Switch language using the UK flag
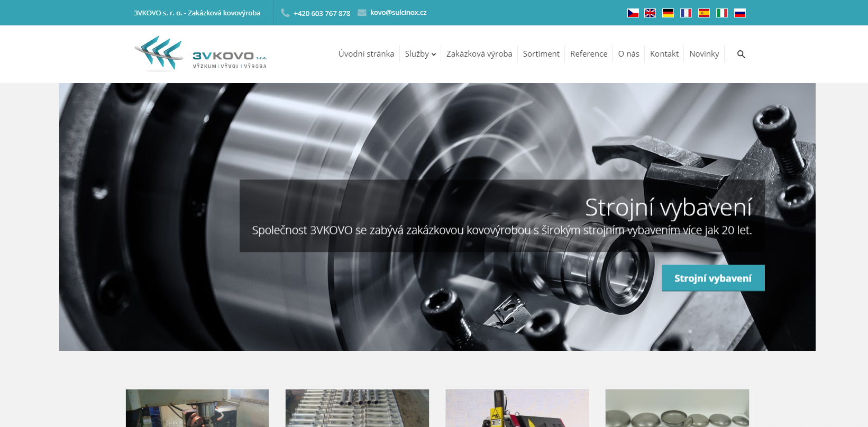868x427 pixels. [x=650, y=13]
